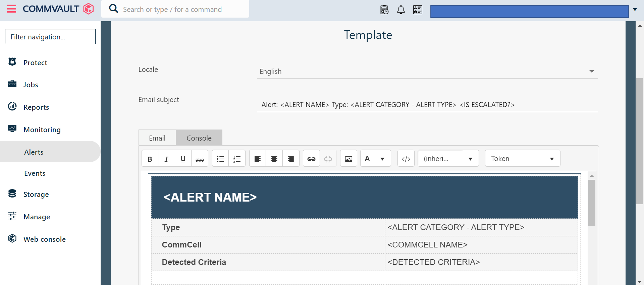644x285 pixels.
Task: Open notifications bell icon
Action: pos(401,10)
